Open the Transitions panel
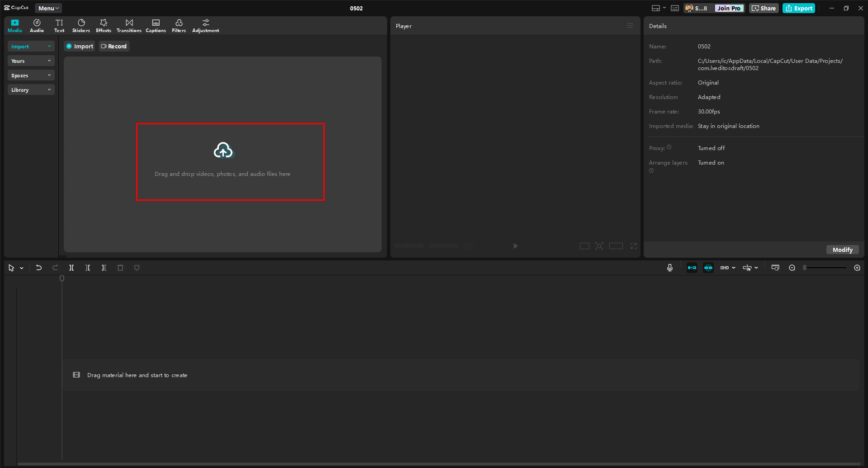 pos(129,25)
